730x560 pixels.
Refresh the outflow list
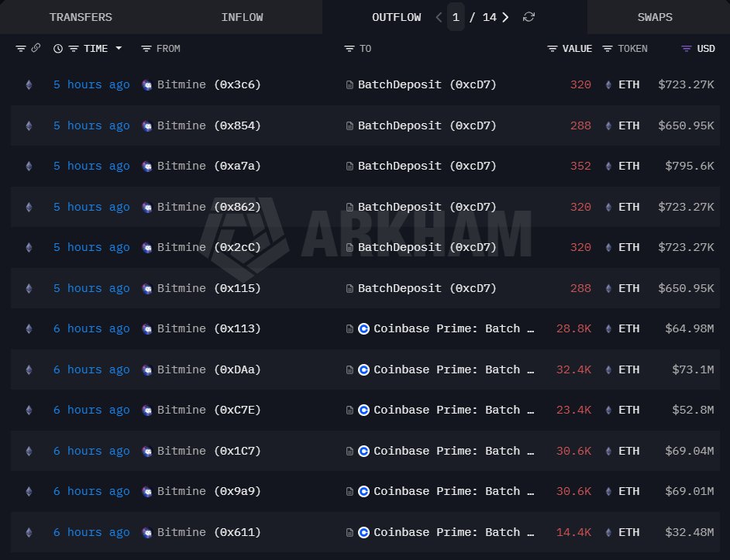[529, 17]
